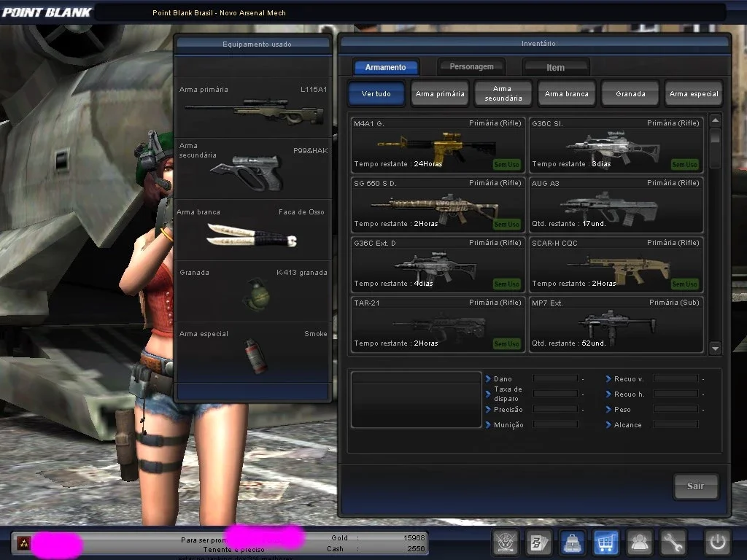Click the Peso stat label
This screenshot has height=560, width=747.
tap(622, 410)
